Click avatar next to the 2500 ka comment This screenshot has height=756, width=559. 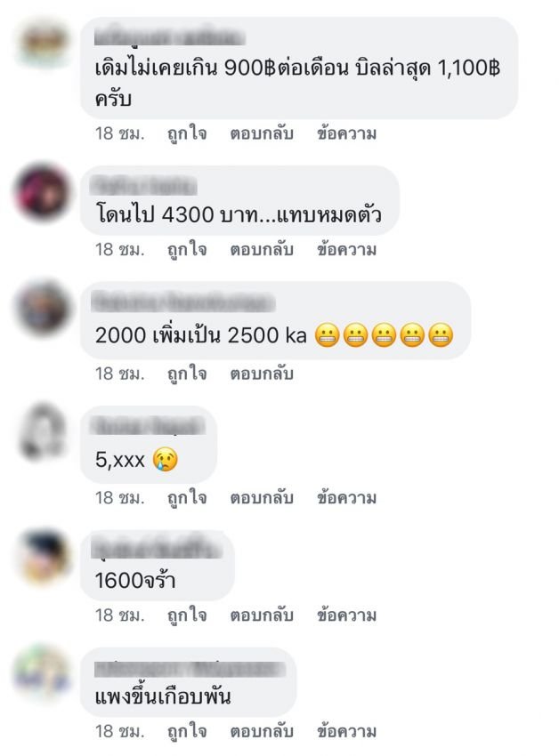click(x=43, y=309)
